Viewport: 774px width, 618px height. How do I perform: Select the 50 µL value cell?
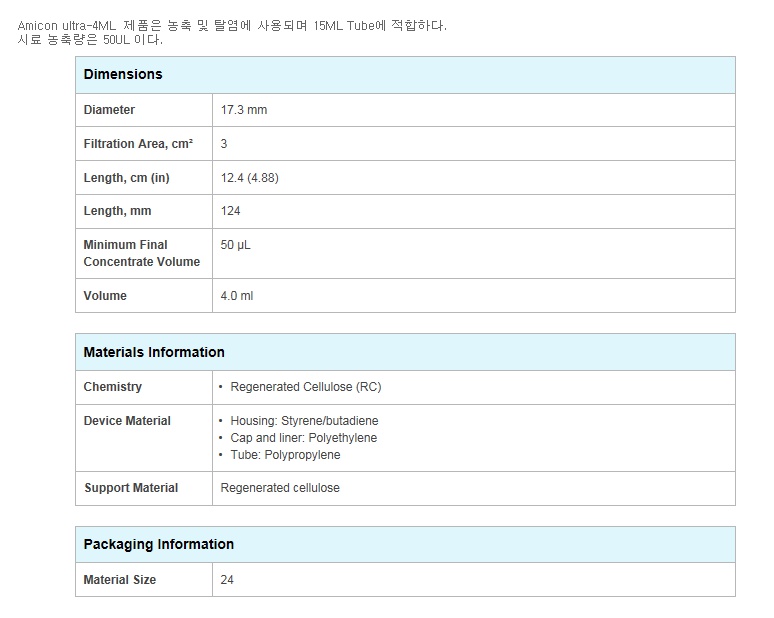pyautogui.click(x=235, y=245)
